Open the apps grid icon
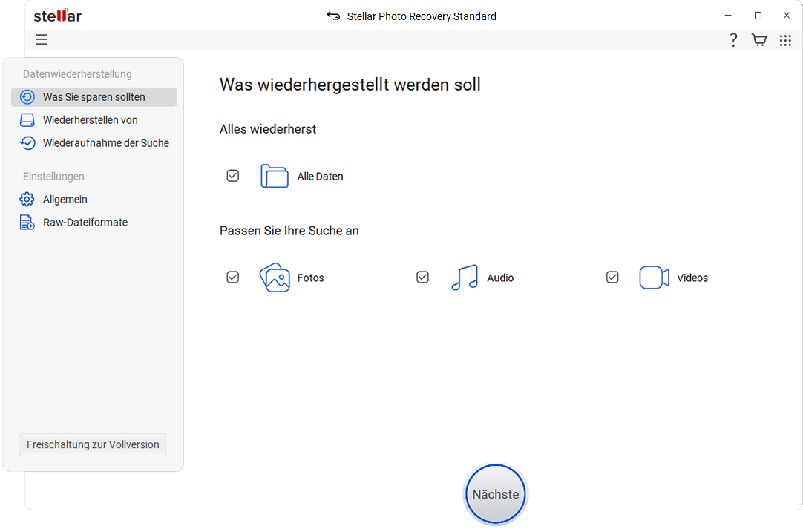Screen dimensions: 803x532 click(x=785, y=40)
